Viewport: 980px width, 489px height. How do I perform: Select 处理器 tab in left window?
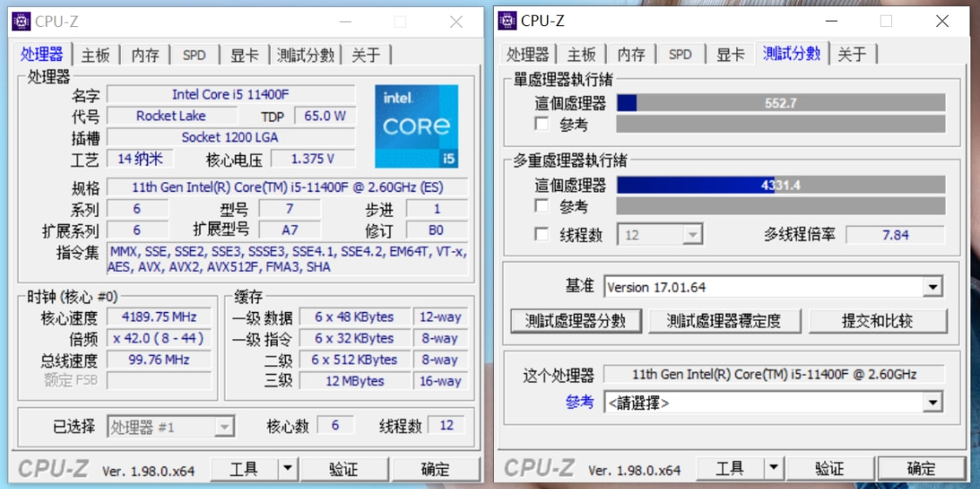tap(42, 54)
